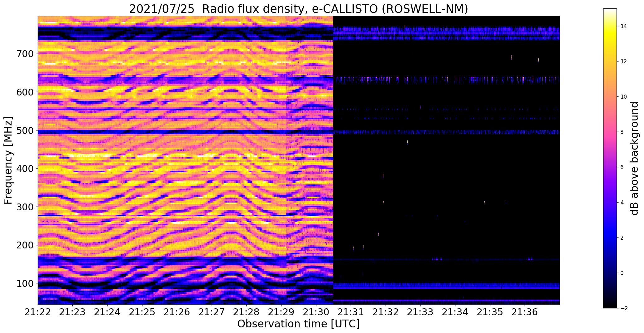Click the colorbar tick label 0
644x333 pixels.
tap(622, 273)
